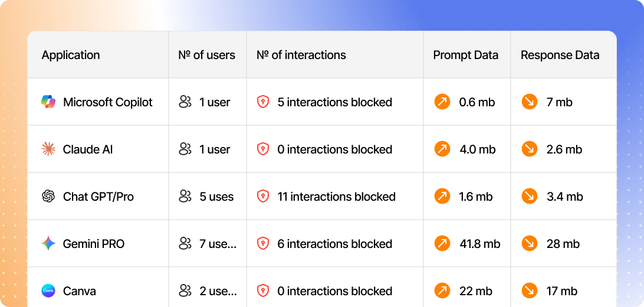Click the 1 user text in Claude AI row
Image resolution: width=644 pixels, height=307 pixels.
pyautogui.click(x=215, y=149)
